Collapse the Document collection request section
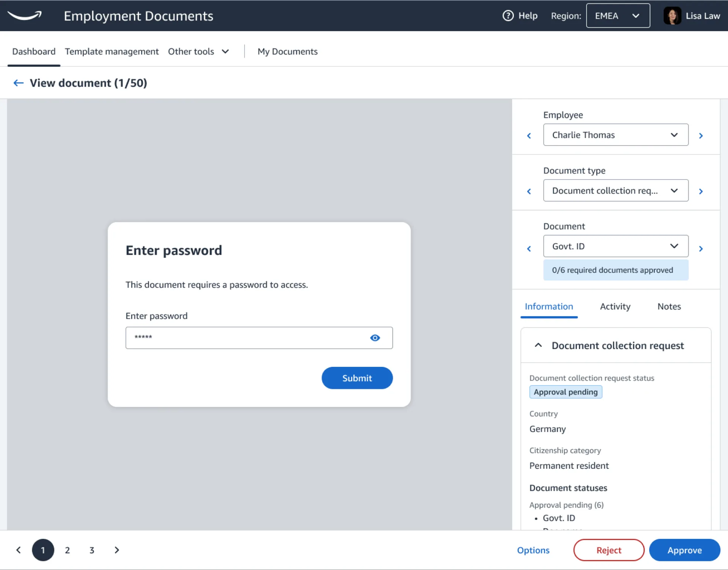 coord(538,345)
